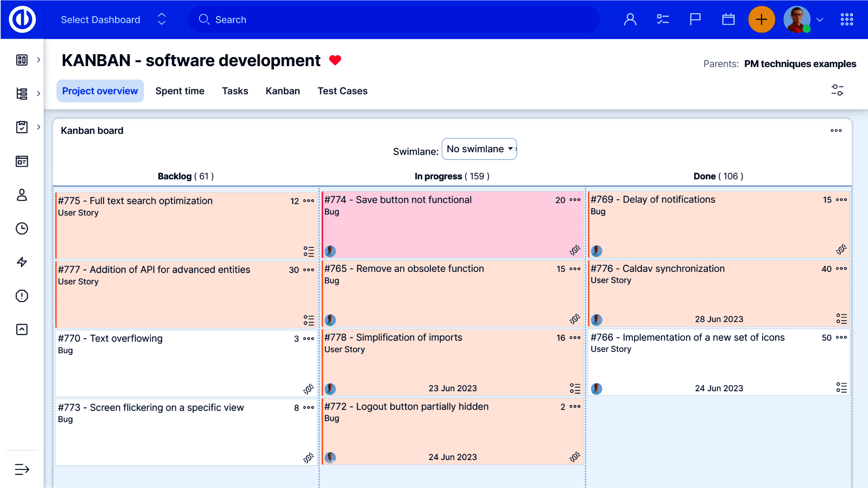Viewport: 868px width, 488px height.
Task: Open the alert icon in the sidebar
Action: [22, 296]
